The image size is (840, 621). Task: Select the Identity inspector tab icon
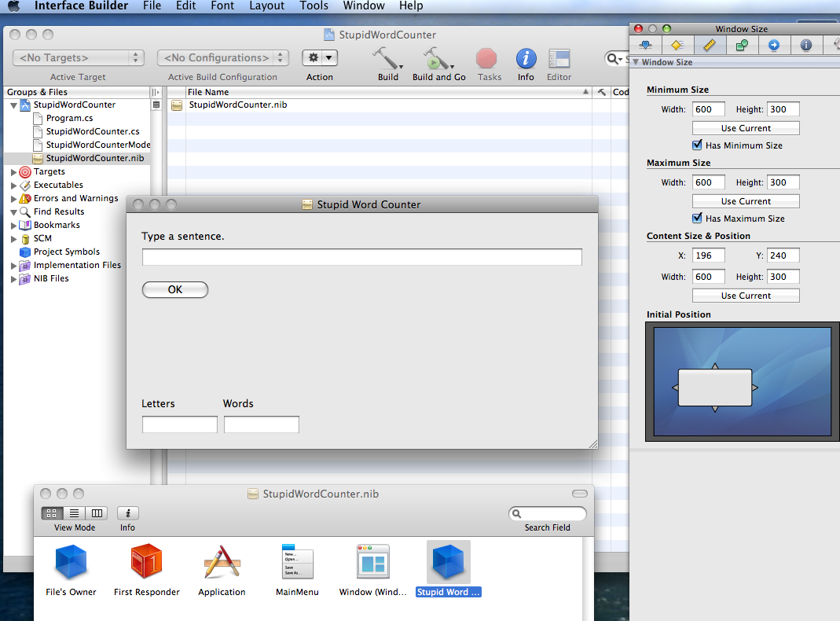coord(805,45)
